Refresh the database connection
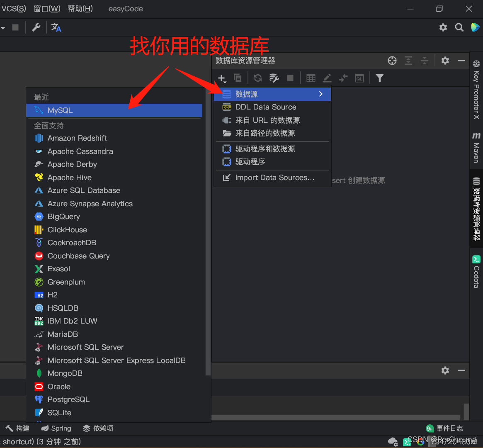Screen dimensions: 483x448 [x=257, y=78]
